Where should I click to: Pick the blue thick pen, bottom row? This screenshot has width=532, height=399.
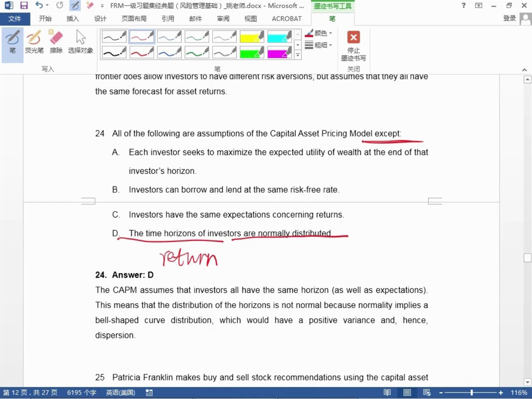pos(169,52)
